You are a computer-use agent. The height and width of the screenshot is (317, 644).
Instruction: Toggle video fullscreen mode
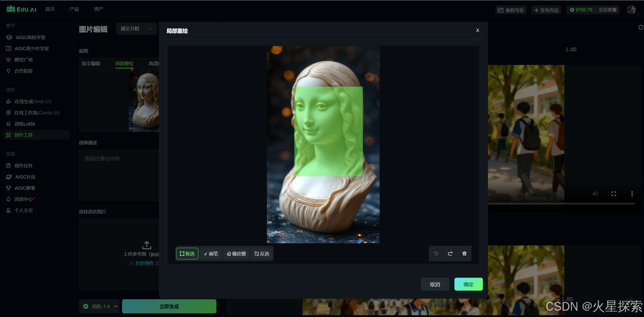coord(614,194)
